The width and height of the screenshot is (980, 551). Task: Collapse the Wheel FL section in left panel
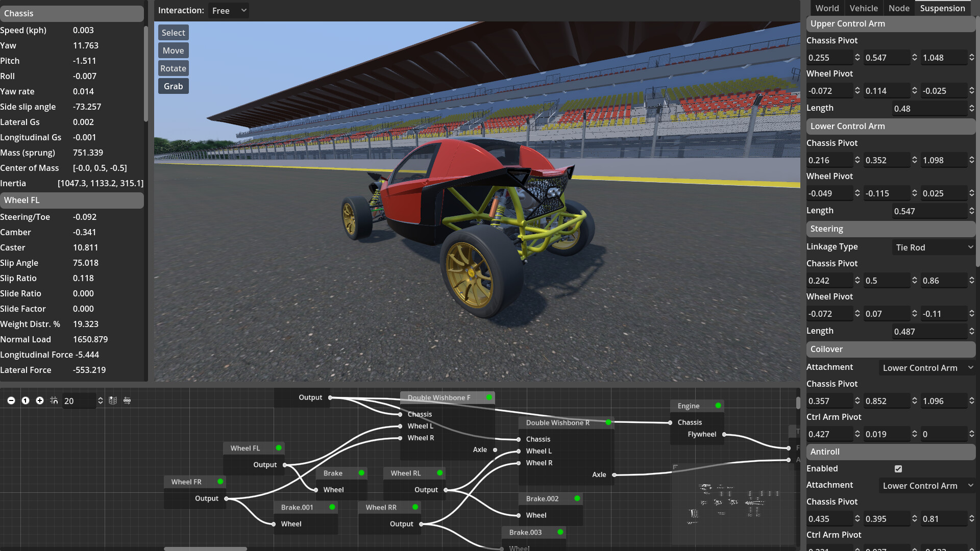(72, 200)
